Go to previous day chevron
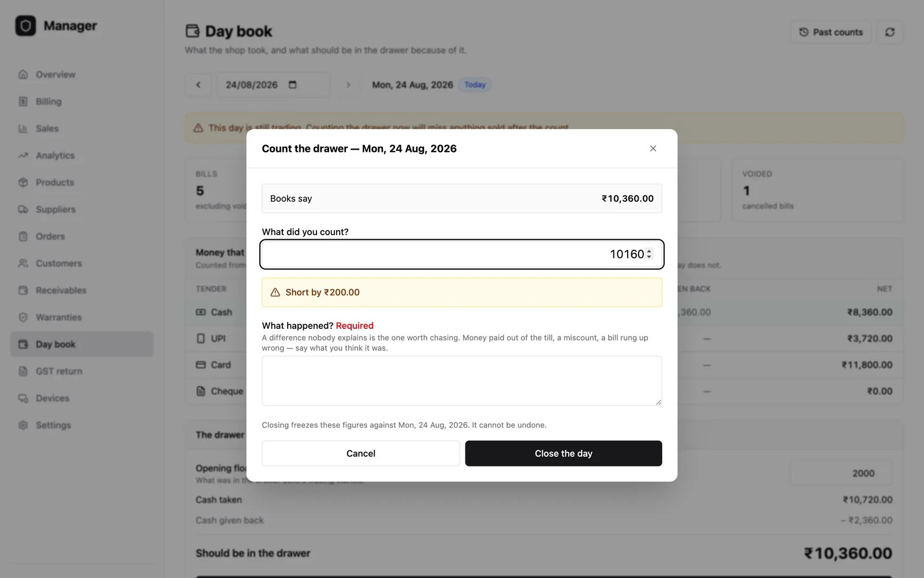Image resolution: width=924 pixels, height=578 pixels. coord(198,85)
